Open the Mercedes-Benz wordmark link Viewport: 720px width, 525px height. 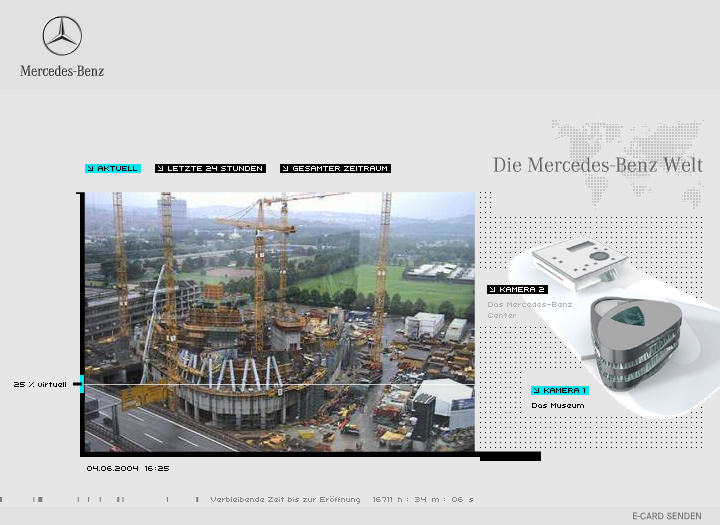62,71
